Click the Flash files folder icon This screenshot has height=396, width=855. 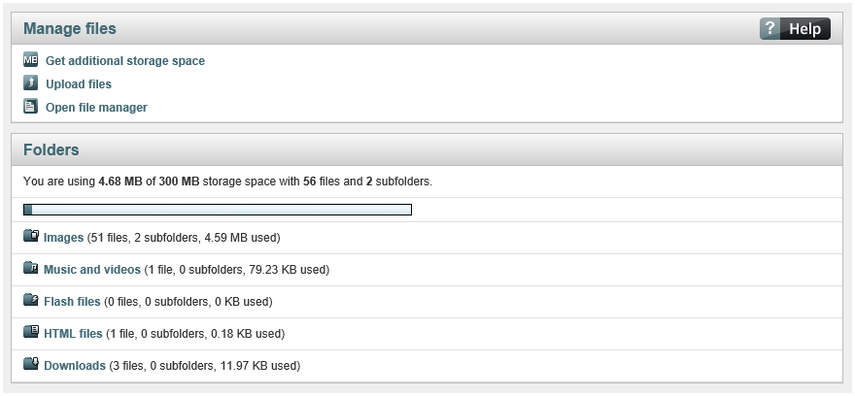tap(31, 299)
